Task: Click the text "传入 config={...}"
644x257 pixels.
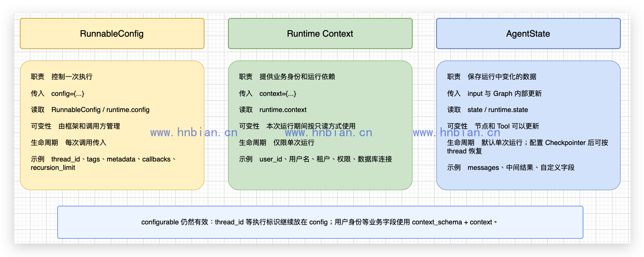Action: pos(58,94)
